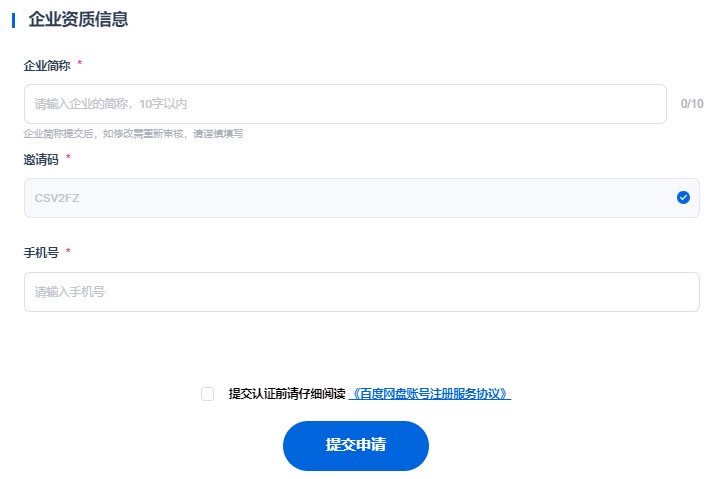Focus the 手机号 phone number input
This screenshot has height=479, width=711.
coord(361,292)
